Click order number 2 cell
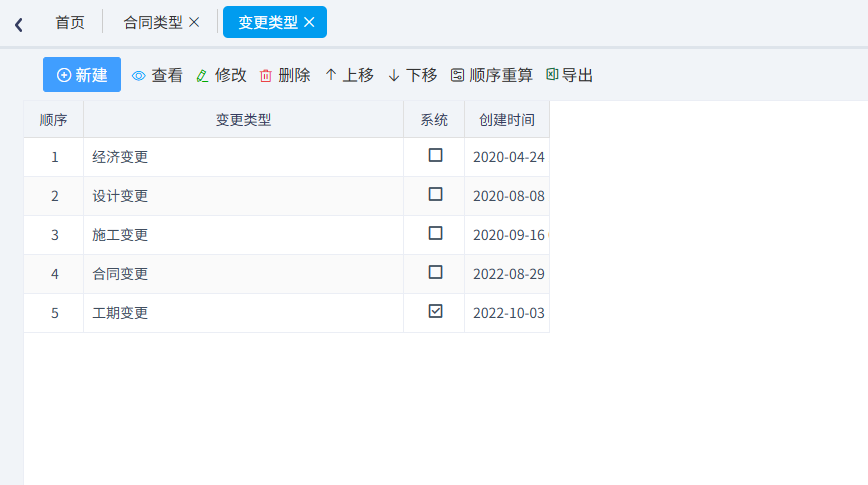The width and height of the screenshot is (868, 485). pos(54,196)
